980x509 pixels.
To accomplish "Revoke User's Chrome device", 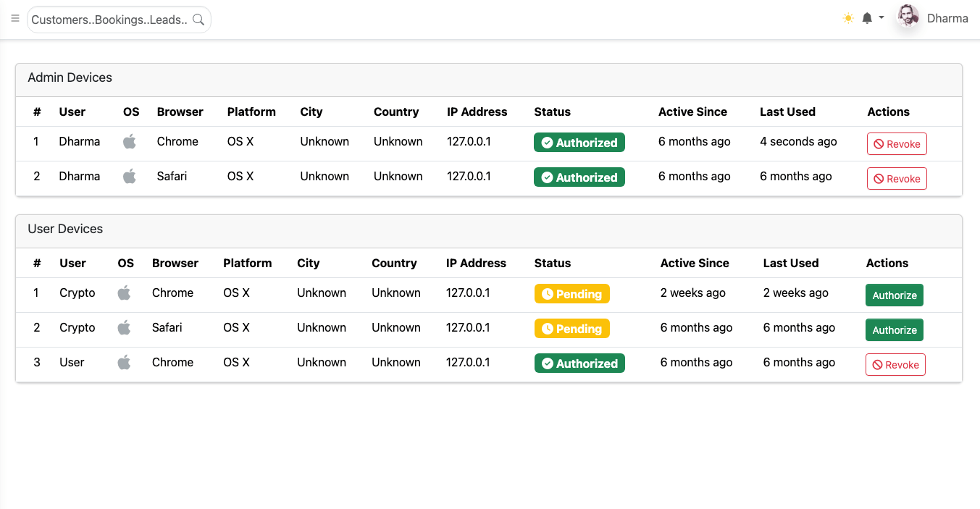I will [x=895, y=364].
